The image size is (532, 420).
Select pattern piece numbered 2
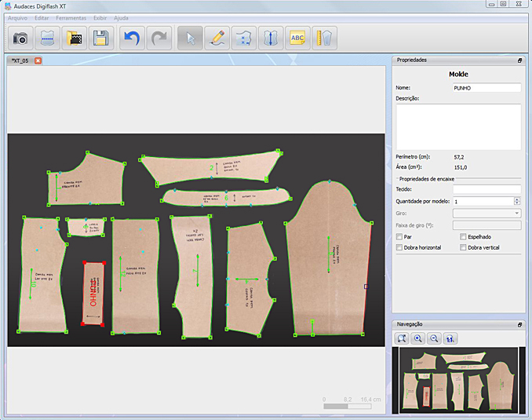(x=211, y=168)
